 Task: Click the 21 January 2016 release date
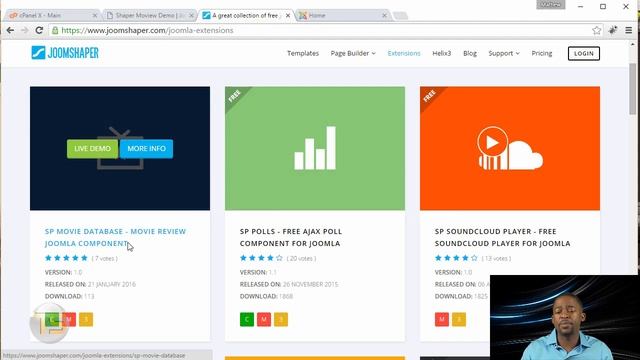click(111, 284)
